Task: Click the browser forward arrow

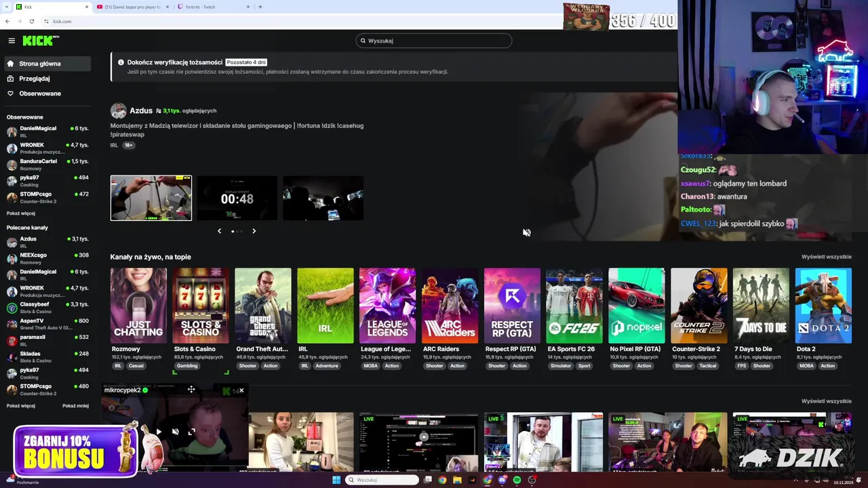Action: (19, 21)
